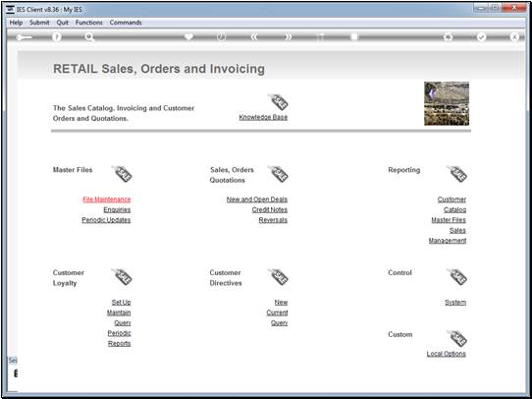This screenshot has height=399, width=532.
Task: Click the sale tag above Knowledge Base
Action: pos(278,102)
